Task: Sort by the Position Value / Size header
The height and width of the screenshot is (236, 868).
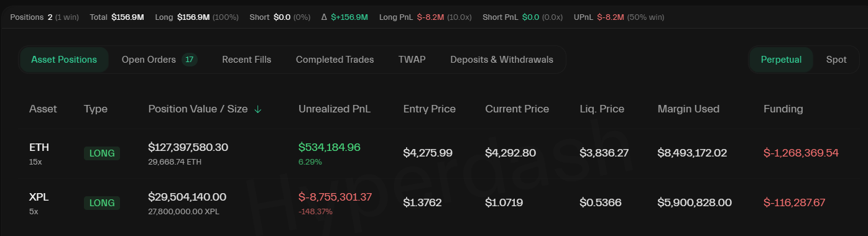Action: 198,109
